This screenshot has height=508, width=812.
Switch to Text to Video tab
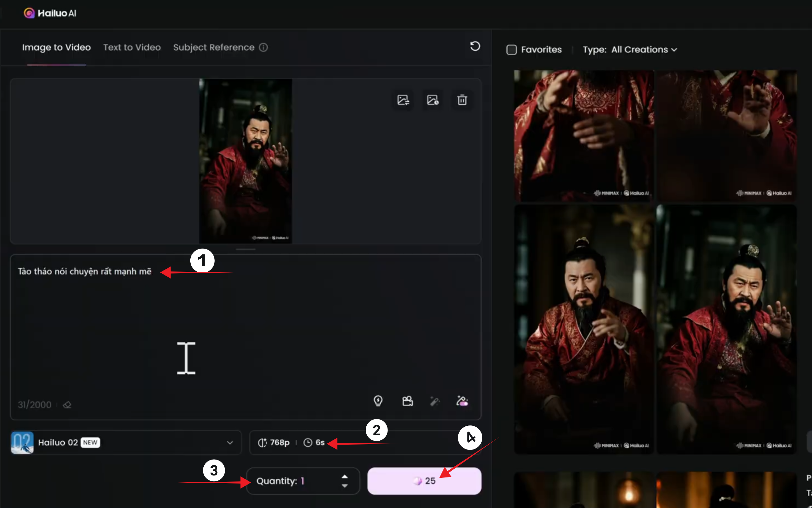[132, 47]
